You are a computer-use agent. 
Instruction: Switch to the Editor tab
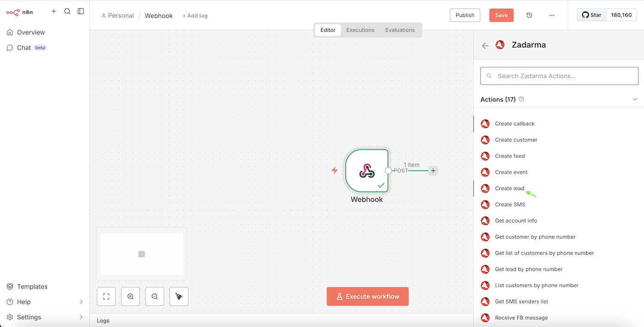(x=328, y=30)
